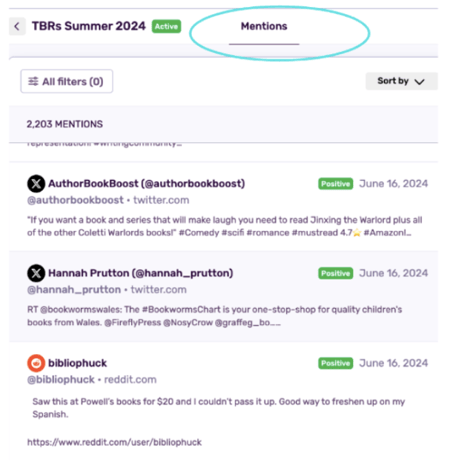Image resolution: width=450 pixels, height=468 pixels.
Task: Open the Jinxing the Warlord tweet text
Action: click(x=224, y=226)
